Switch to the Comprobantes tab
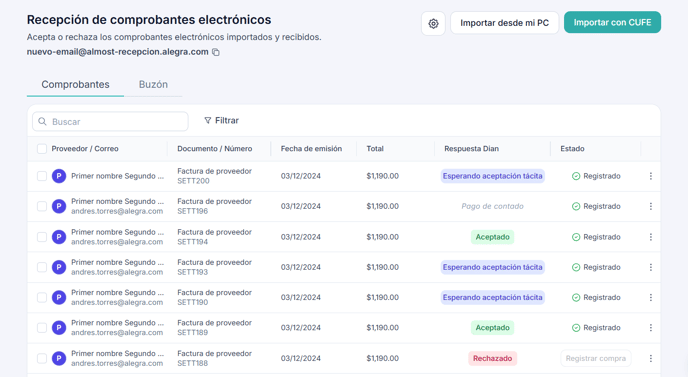The height and width of the screenshot is (377, 688). tap(75, 84)
